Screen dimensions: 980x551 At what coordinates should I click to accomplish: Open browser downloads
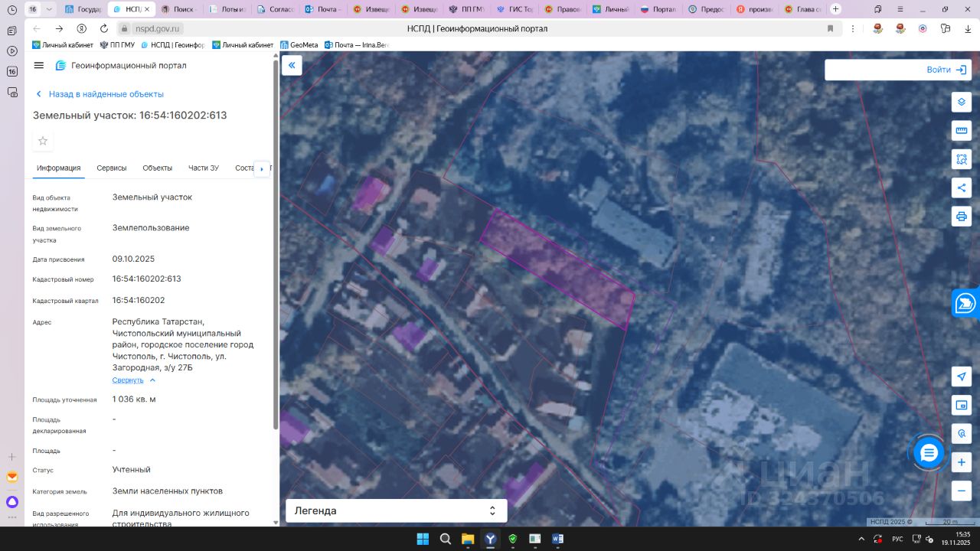[967, 28]
